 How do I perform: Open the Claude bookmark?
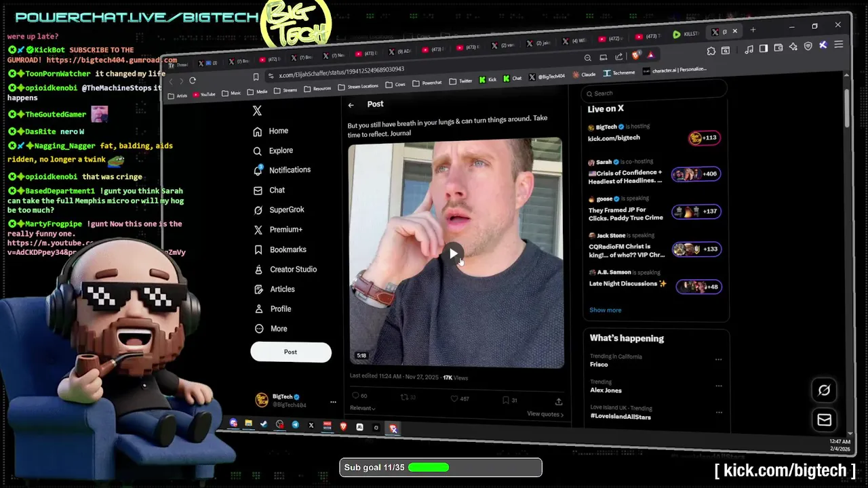[x=584, y=75]
